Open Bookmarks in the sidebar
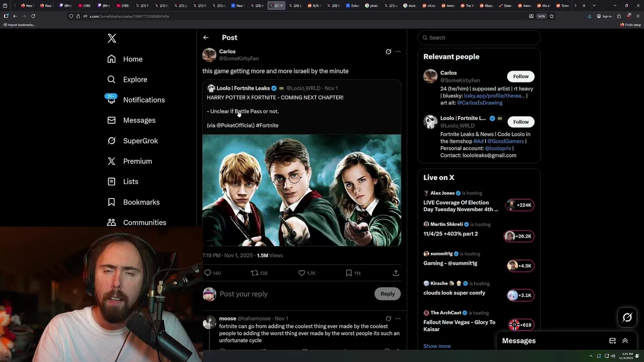Image resolution: width=644 pixels, height=362 pixels. (133, 202)
